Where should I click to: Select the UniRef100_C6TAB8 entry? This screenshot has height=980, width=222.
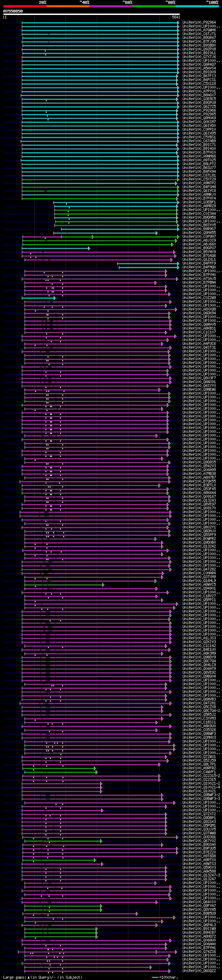tap(199, 141)
